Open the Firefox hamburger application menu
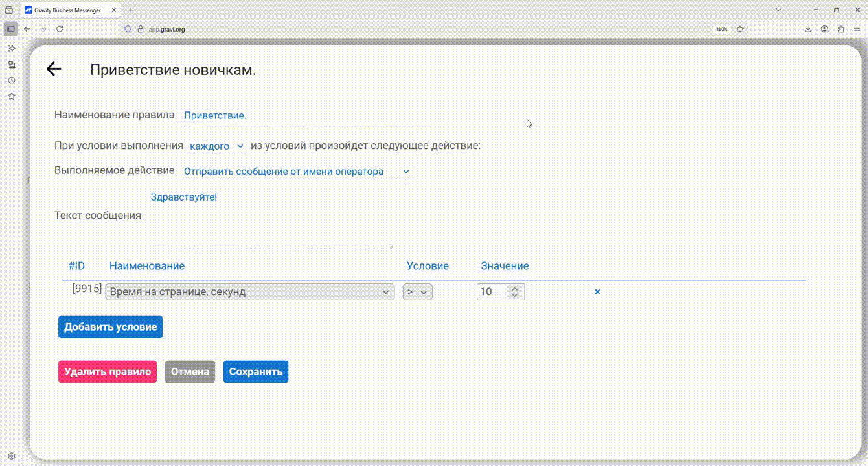Screen dimensions: 868x466 (857, 29)
